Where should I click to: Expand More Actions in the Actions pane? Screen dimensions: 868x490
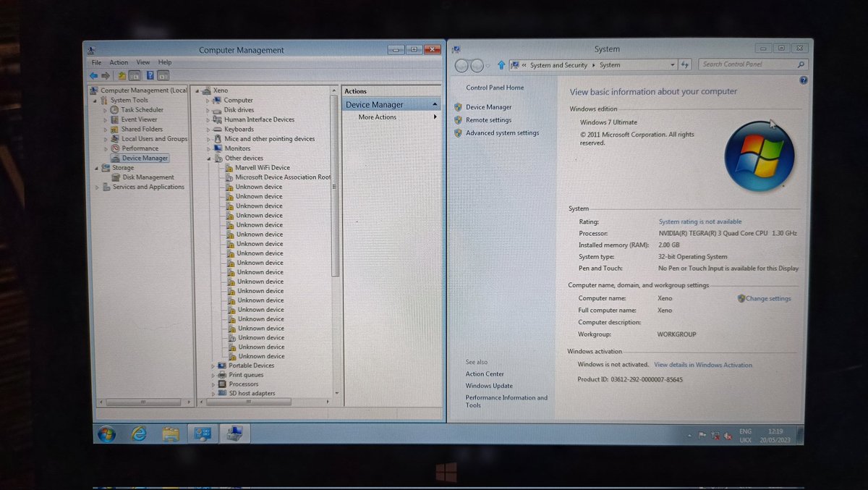tap(434, 117)
